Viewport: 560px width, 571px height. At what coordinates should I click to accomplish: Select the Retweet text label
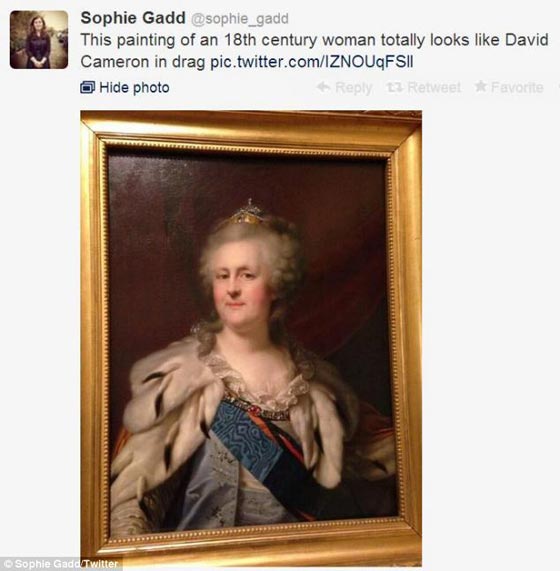tap(434, 87)
